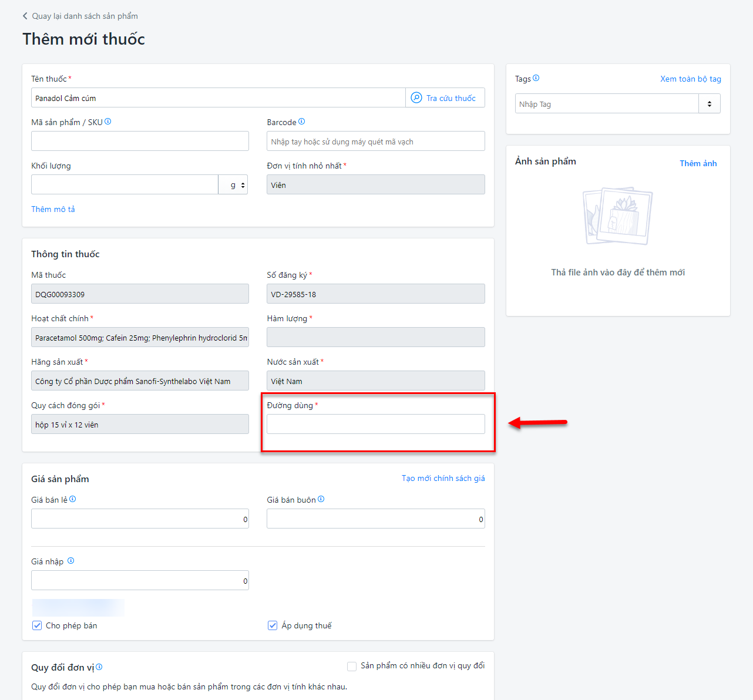753x700 pixels.
Task: Click the info icon next to Tags
Action: 536,78
